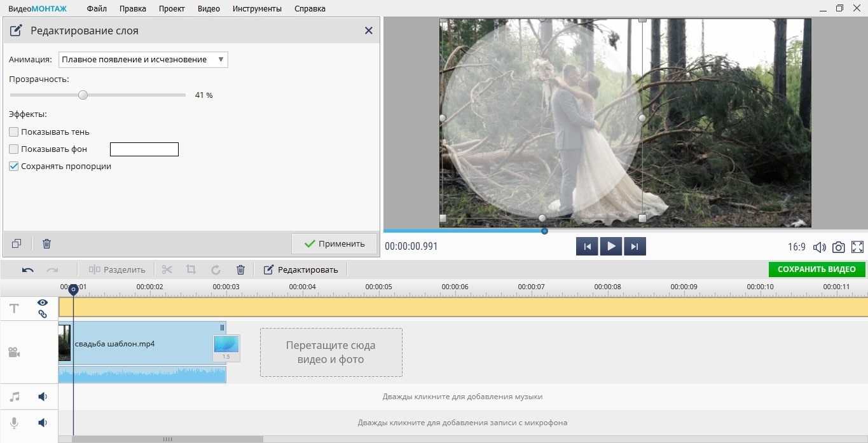Enter fullscreen preview mode
868x443 pixels.
point(857,247)
